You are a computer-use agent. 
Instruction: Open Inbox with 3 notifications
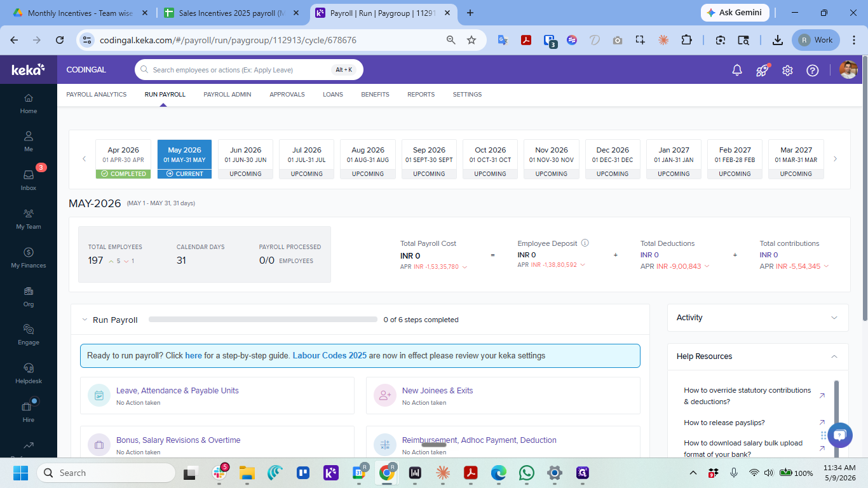tap(29, 180)
